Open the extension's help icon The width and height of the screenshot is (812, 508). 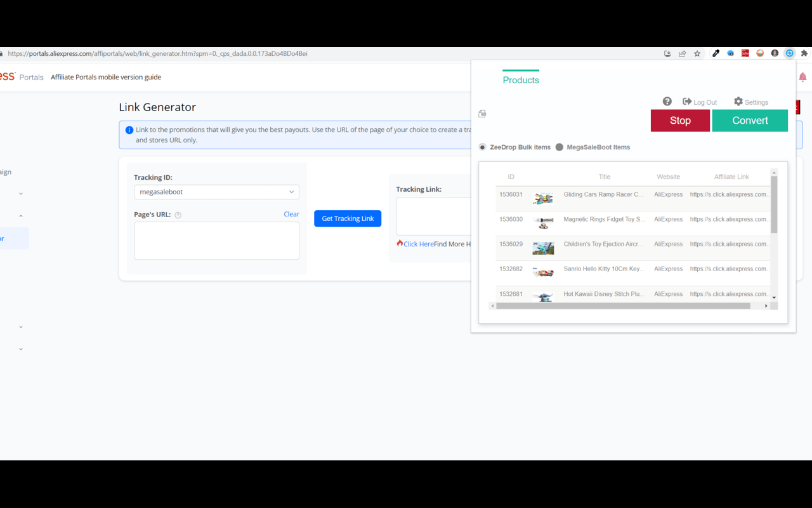667,101
